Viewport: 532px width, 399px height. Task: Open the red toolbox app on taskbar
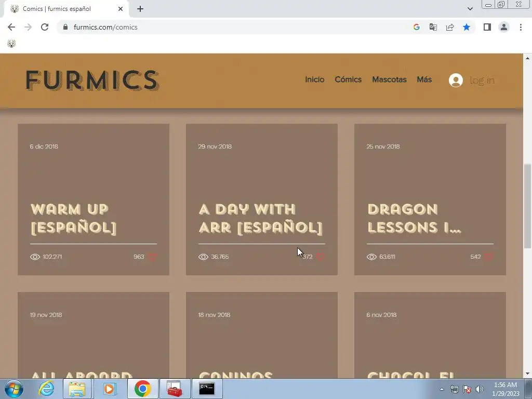point(175,389)
